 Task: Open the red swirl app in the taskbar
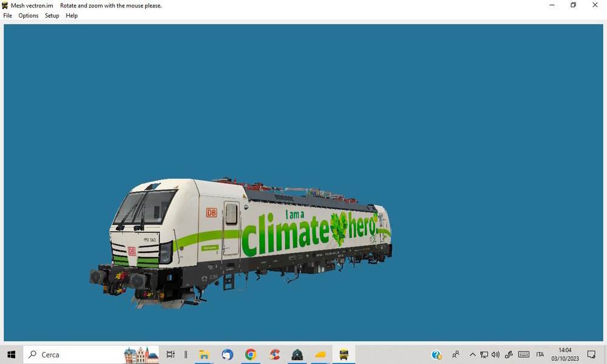274,354
